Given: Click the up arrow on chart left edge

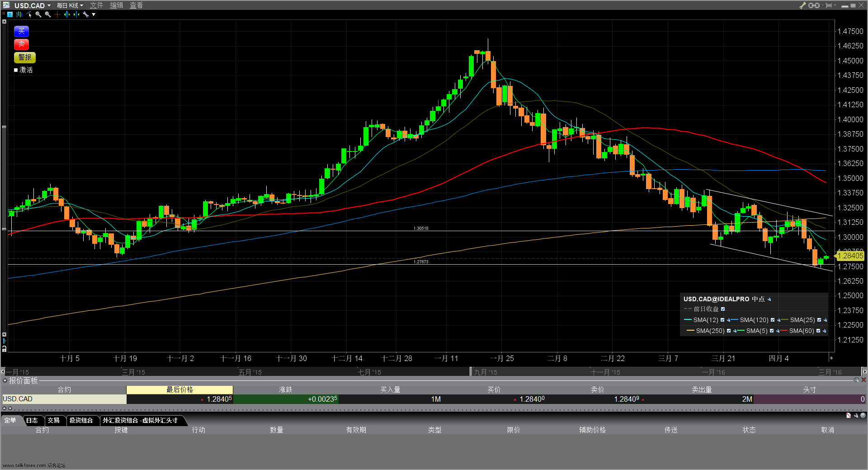Looking at the screenshot, I should tap(4, 21).
